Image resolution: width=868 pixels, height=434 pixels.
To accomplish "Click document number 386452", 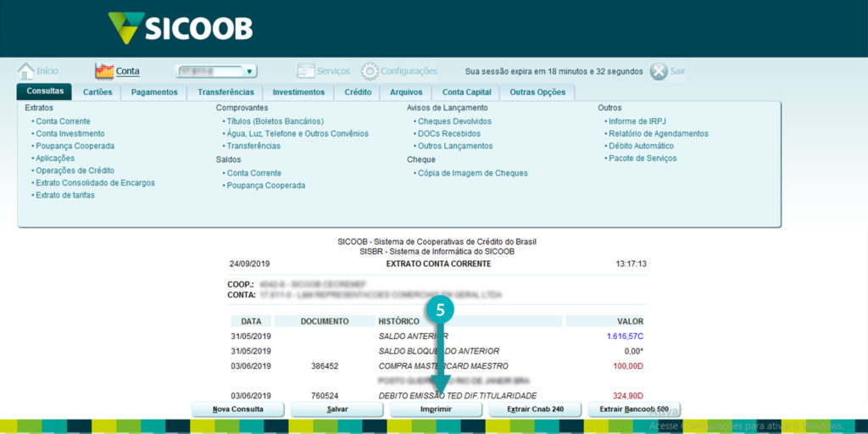I will pyautogui.click(x=325, y=366).
